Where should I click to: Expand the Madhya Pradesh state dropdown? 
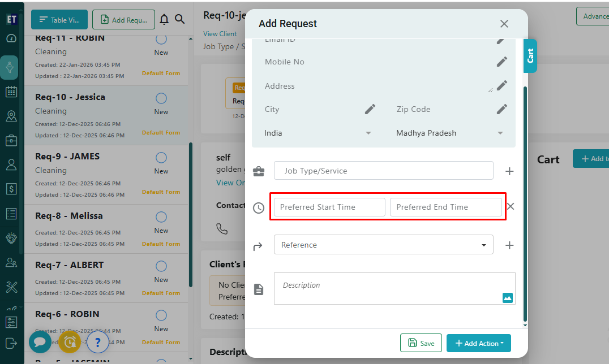click(449, 133)
